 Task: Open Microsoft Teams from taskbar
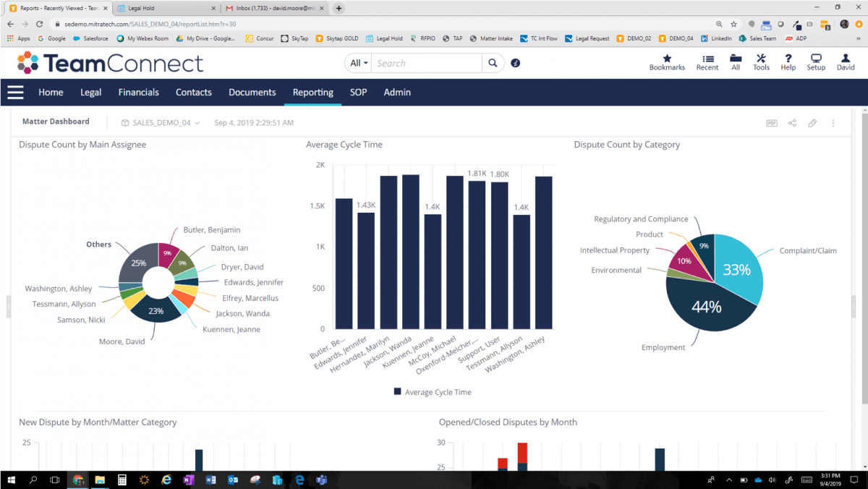pos(321,480)
